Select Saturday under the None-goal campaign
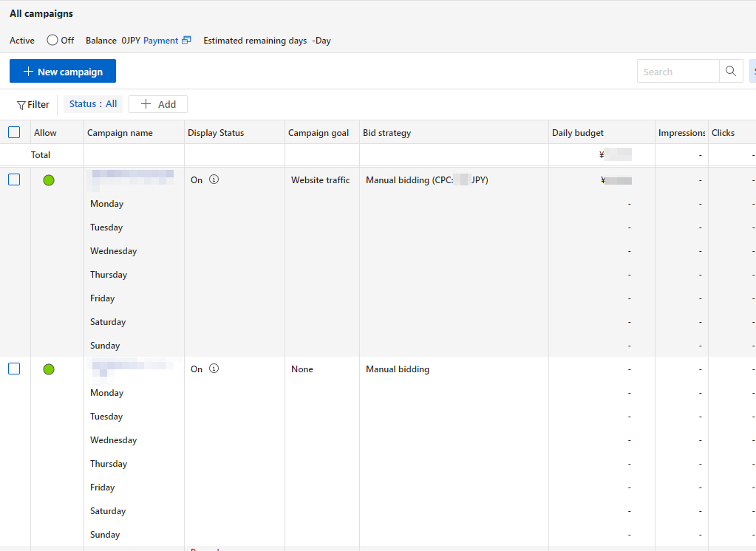Viewport: 756px width, 551px height. 108,511
